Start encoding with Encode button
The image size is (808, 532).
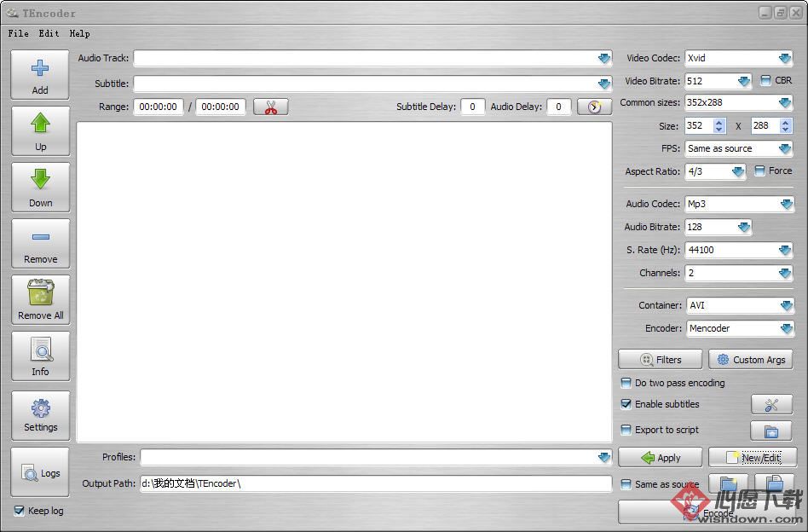707,513
